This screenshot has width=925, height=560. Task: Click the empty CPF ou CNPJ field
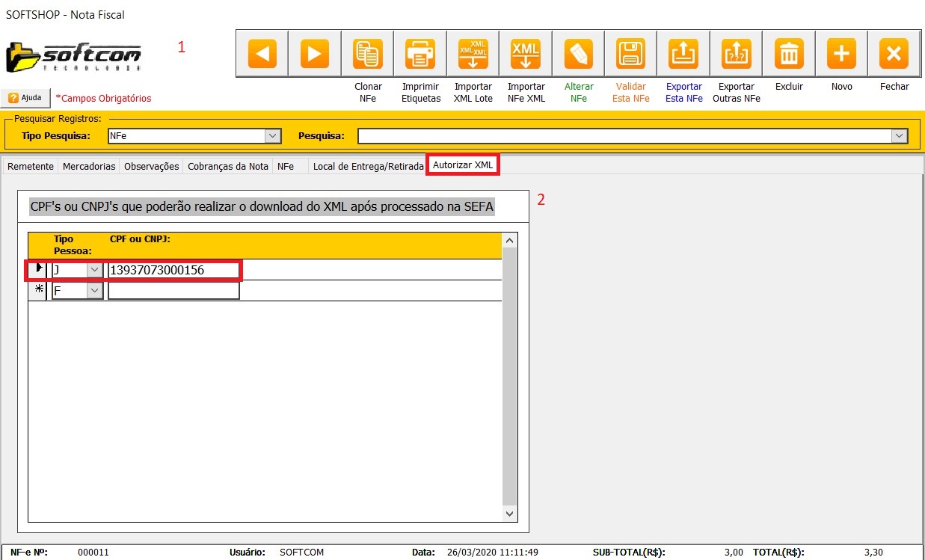[173, 291]
